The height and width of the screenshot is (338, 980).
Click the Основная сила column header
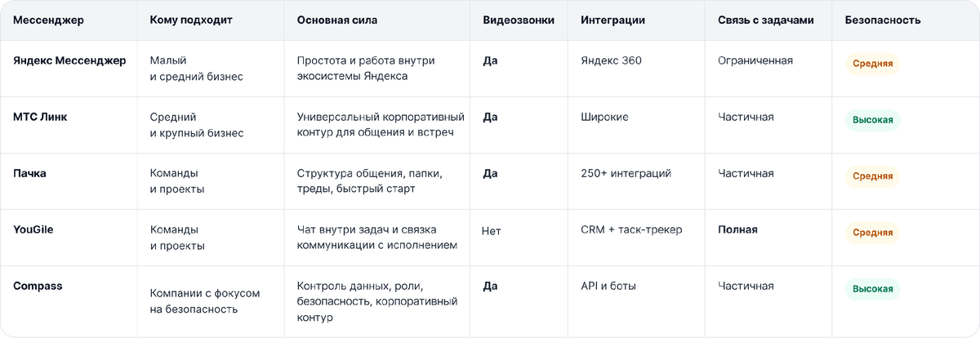[337, 20]
